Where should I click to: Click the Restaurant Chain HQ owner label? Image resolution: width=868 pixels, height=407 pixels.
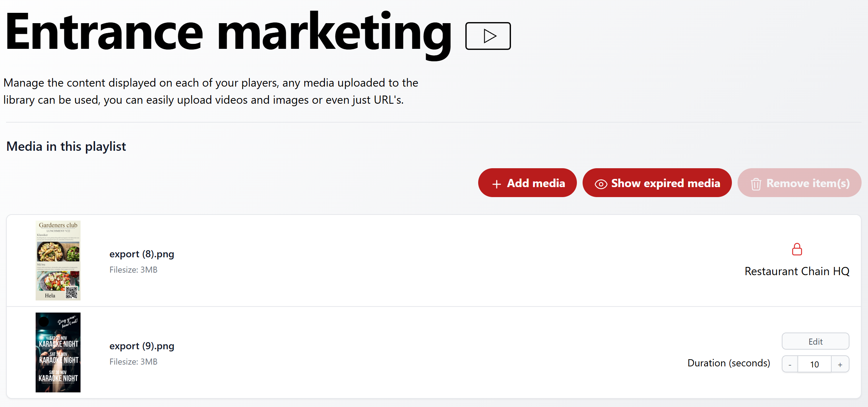tap(797, 271)
